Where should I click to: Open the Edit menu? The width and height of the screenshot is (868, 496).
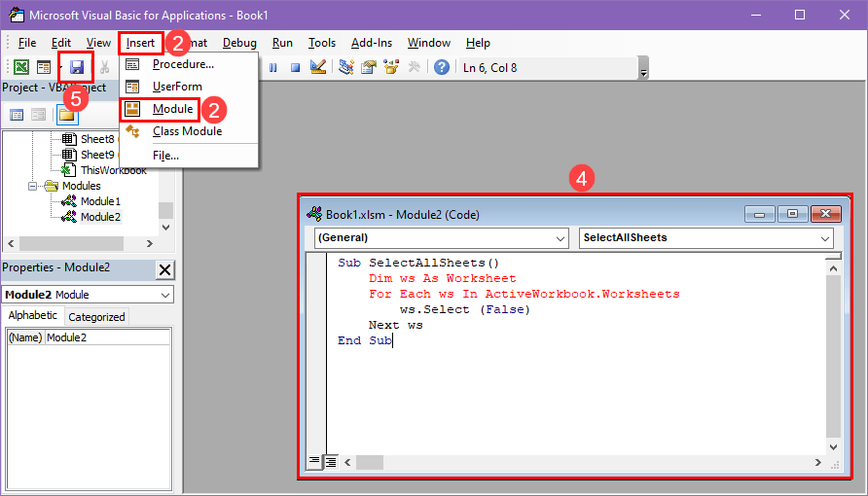pyautogui.click(x=61, y=43)
